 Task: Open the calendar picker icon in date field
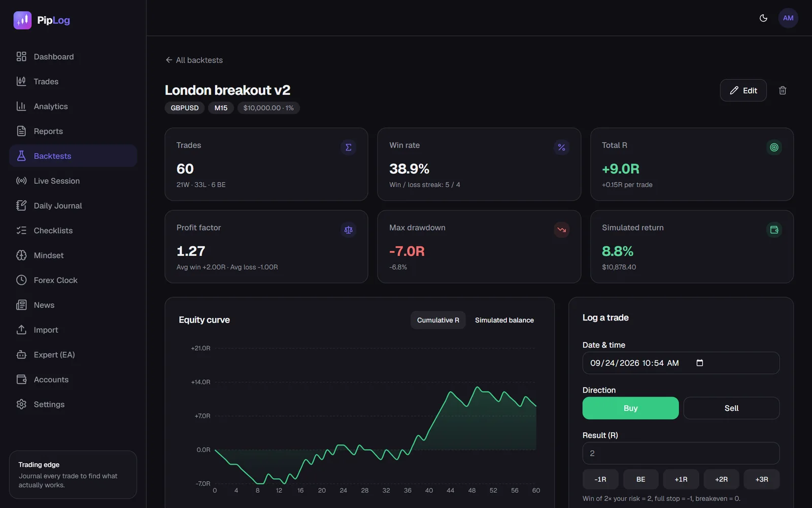[x=700, y=363]
